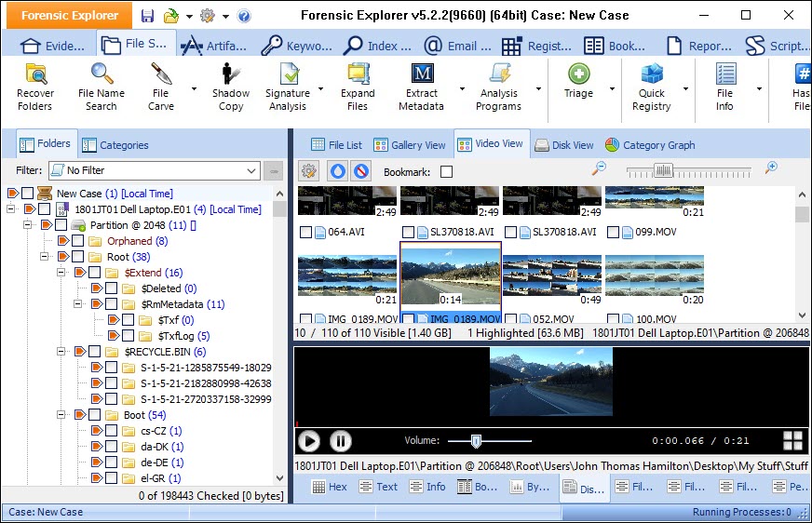This screenshot has width=812, height=523.
Task: Check the box next to 064.AVI
Action: [x=305, y=232]
